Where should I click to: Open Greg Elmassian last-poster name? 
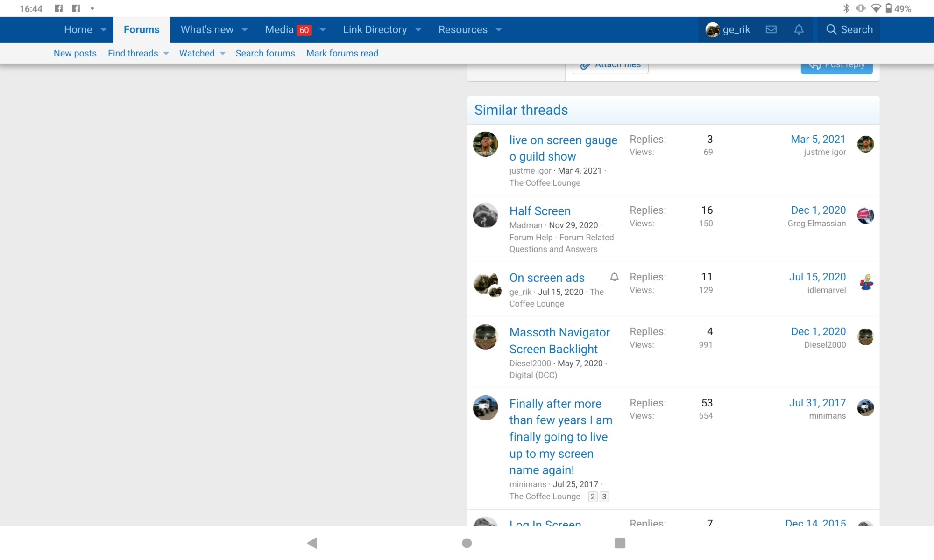[816, 224]
